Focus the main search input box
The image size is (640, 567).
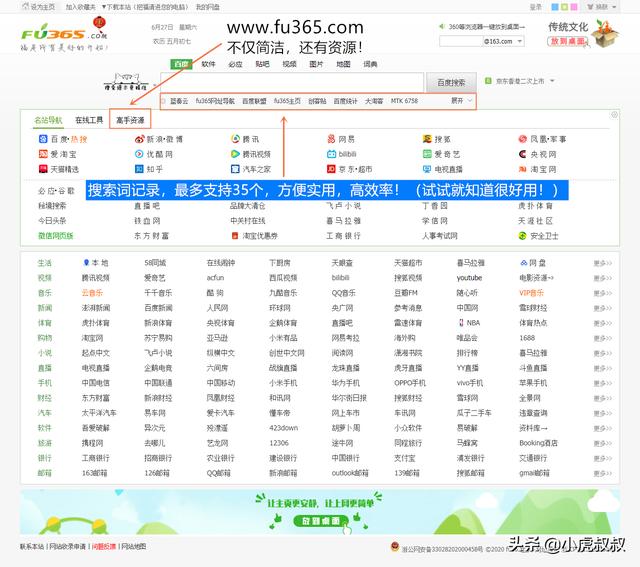pyautogui.click(x=292, y=82)
